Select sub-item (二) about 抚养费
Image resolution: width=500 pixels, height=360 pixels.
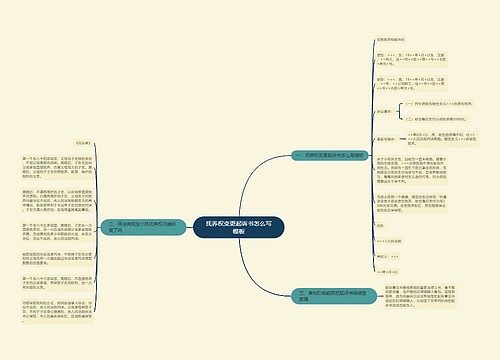[436, 119]
